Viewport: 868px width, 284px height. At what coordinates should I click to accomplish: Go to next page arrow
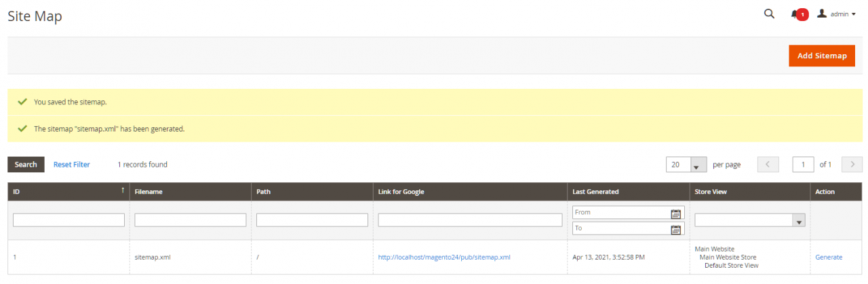851,165
